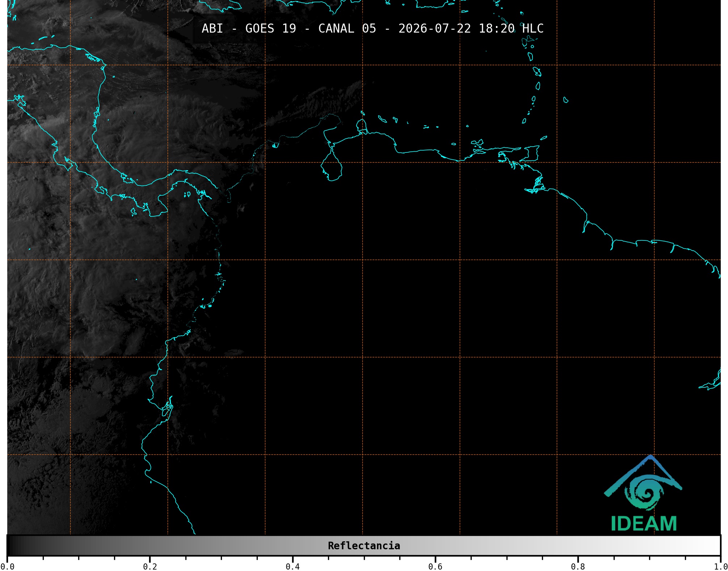Click the colorbar tick label '0.6'
Viewport: 728px width, 571px height.
[435, 567]
